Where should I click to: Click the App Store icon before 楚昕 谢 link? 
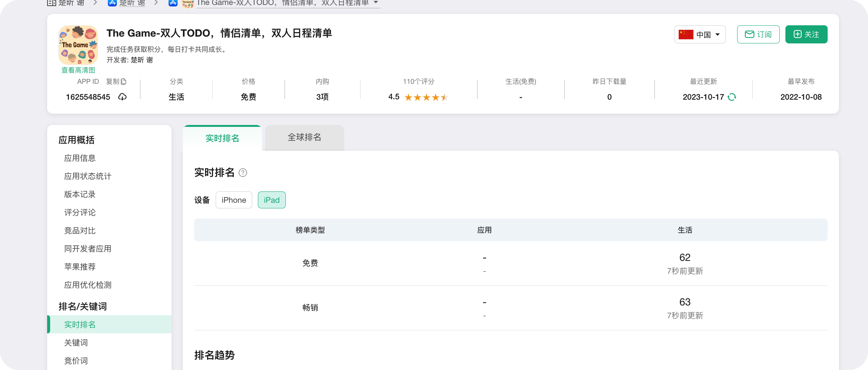coord(112,3)
